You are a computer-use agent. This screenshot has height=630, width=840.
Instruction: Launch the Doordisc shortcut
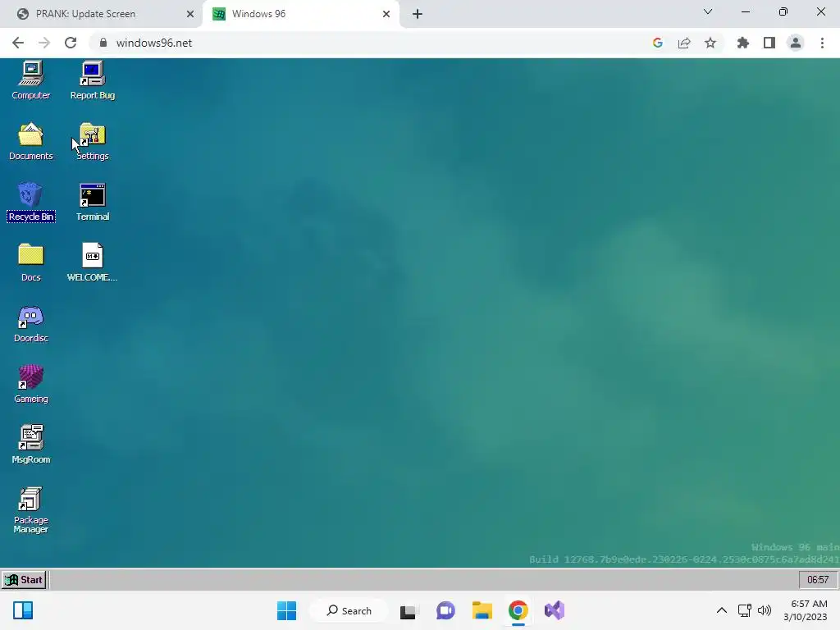tap(31, 323)
